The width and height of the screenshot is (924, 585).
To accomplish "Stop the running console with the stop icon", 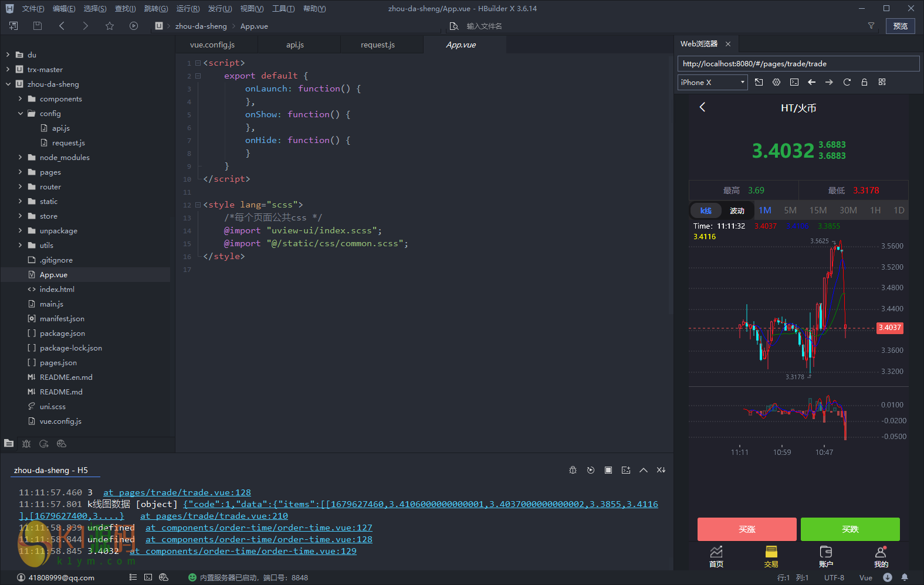I will click(608, 470).
